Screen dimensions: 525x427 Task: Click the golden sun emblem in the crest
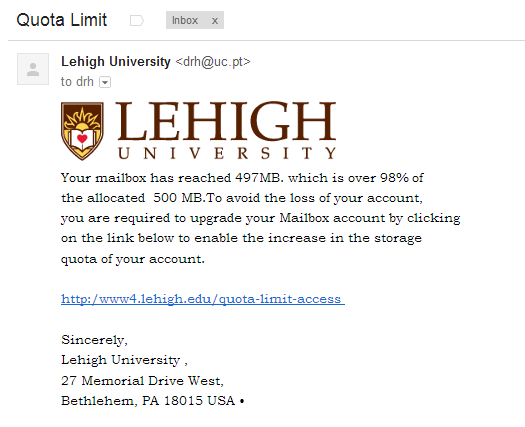[x=82, y=119]
